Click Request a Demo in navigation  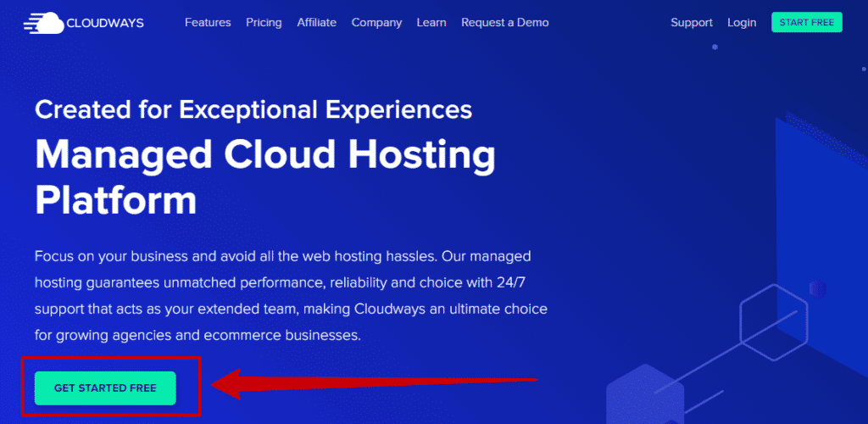505,23
